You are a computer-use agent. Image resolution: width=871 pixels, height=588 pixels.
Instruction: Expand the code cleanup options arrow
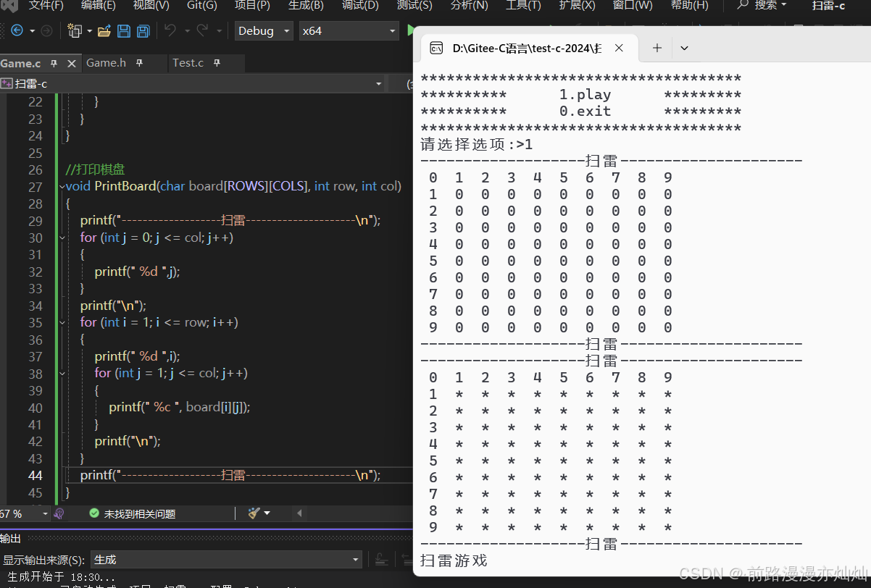click(x=267, y=513)
